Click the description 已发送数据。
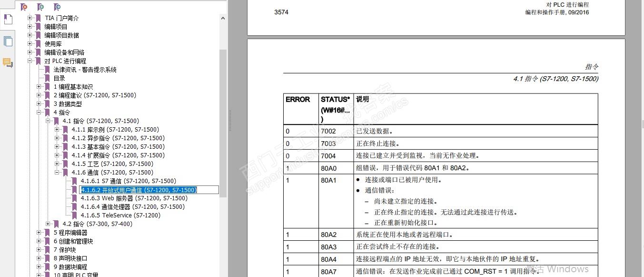Image resolution: width=644 pixels, height=277 pixels. point(375,131)
